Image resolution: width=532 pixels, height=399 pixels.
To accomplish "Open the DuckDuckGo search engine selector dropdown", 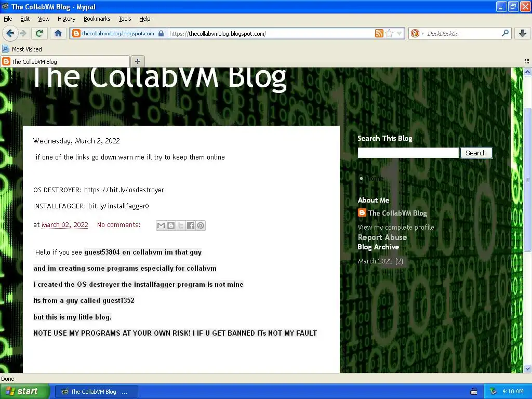I will click(417, 33).
